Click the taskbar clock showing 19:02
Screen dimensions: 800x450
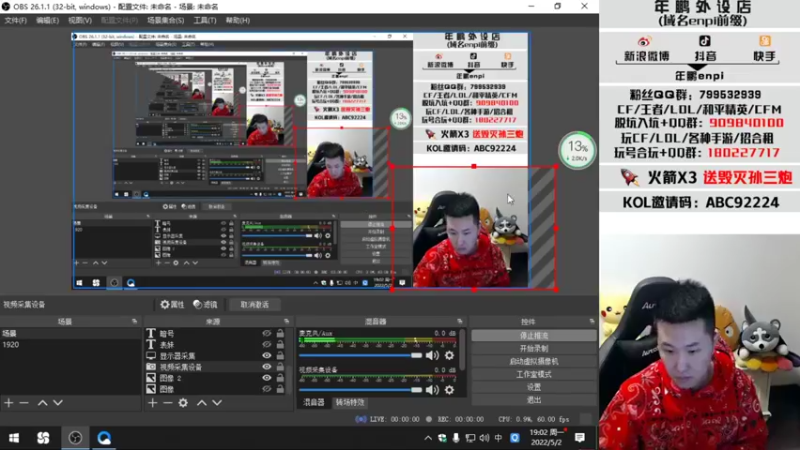pyautogui.click(x=546, y=437)
